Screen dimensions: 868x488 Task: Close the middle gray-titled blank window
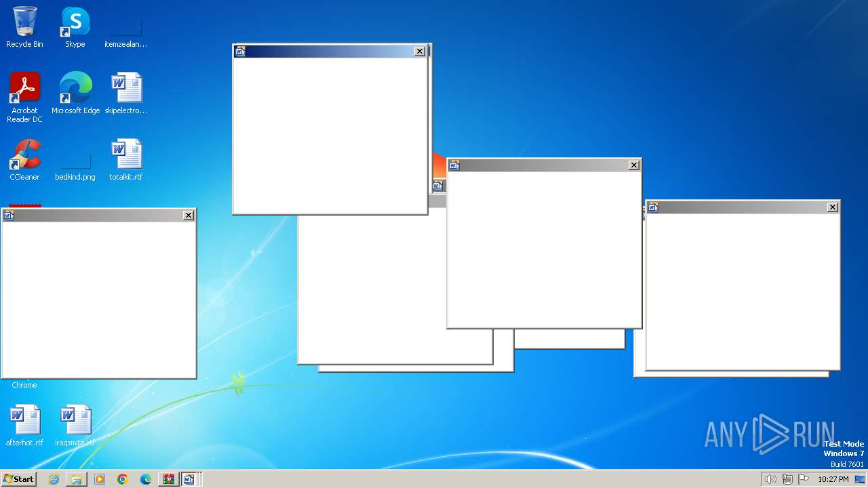634,165
